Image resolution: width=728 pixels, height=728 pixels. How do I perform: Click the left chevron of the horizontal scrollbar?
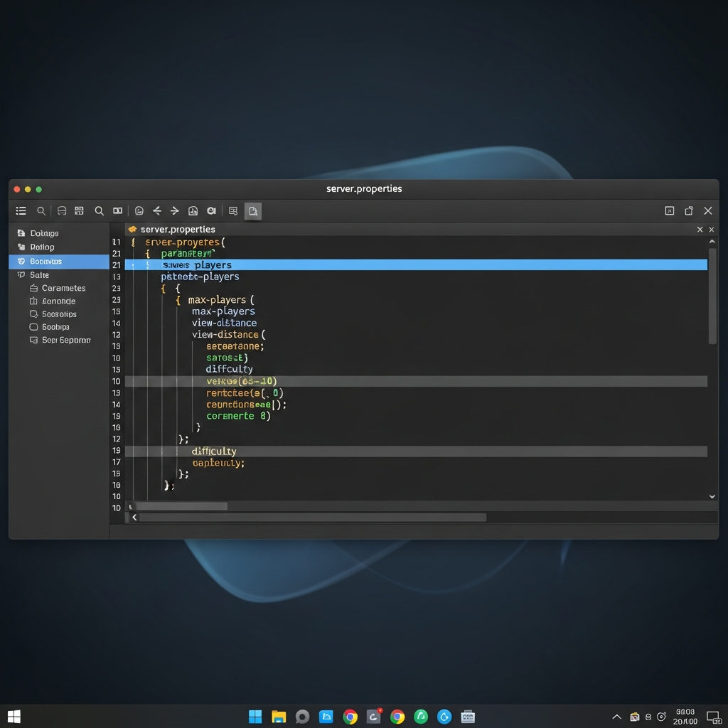[134, 518]
